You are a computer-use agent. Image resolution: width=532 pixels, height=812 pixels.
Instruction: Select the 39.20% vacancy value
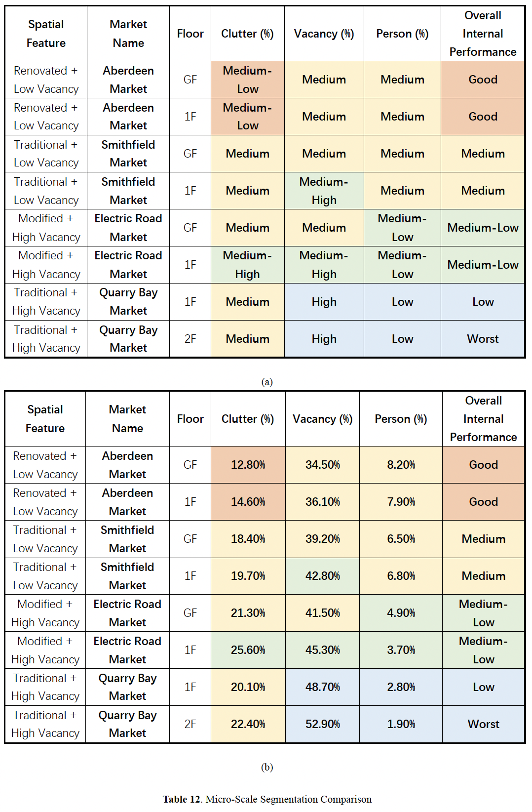pyautogui.click(x=323, y=539)
